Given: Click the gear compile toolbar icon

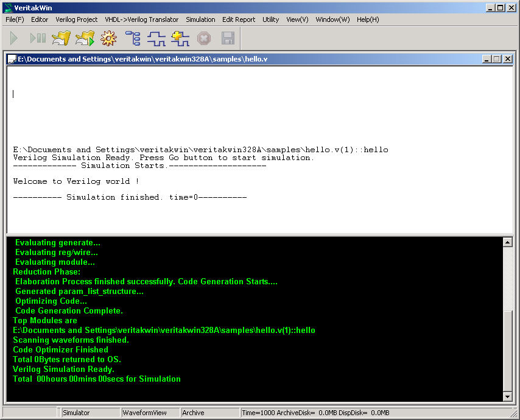Looking at the screenshot, I should tap(109, 38).
